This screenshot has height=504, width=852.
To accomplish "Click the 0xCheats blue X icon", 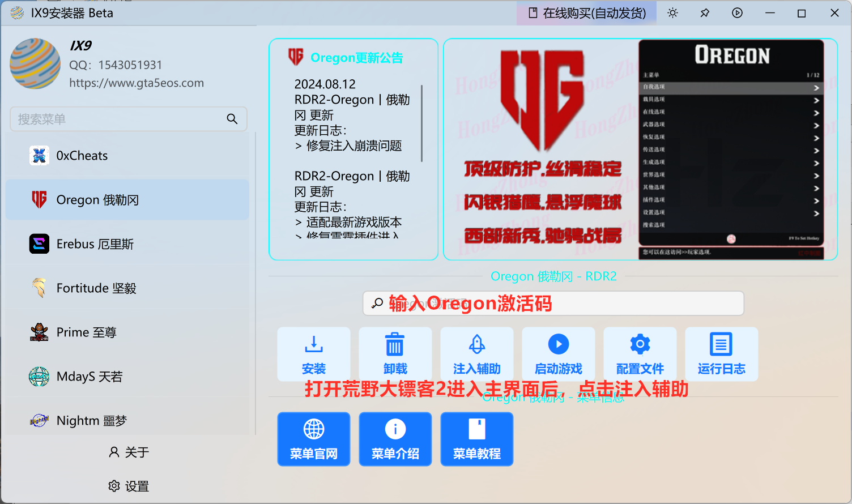I will coord(39,156).
